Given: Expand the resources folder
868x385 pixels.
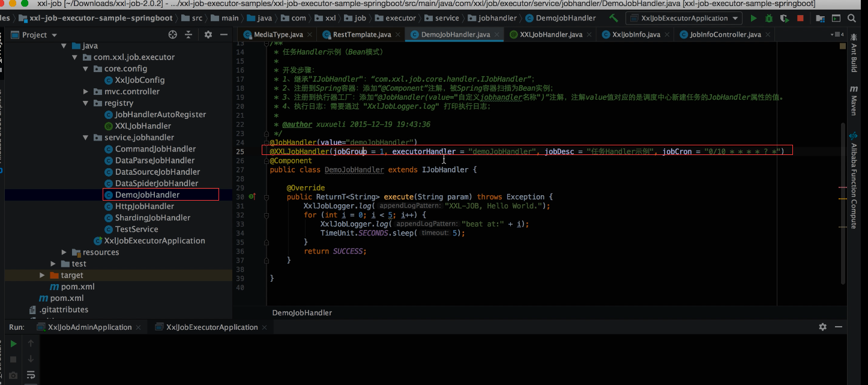Looking at the screenshot, I should (x=64, y=252).
